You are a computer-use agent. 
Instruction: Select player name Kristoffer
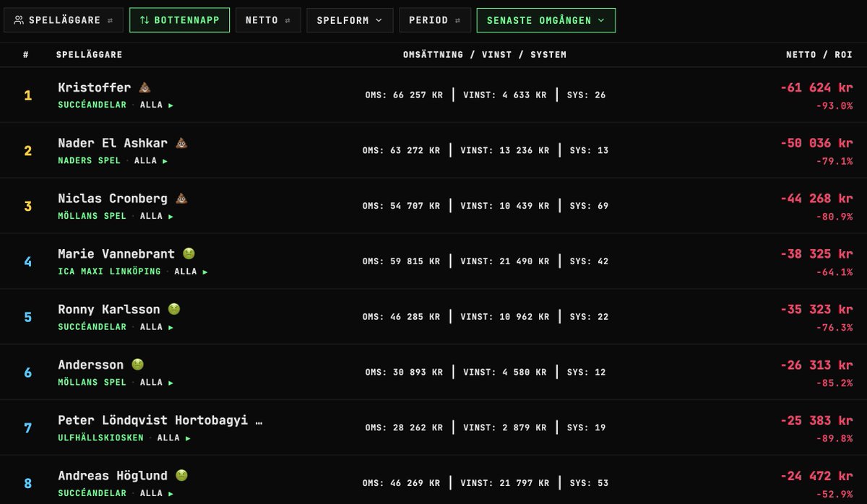pos(95,88)
